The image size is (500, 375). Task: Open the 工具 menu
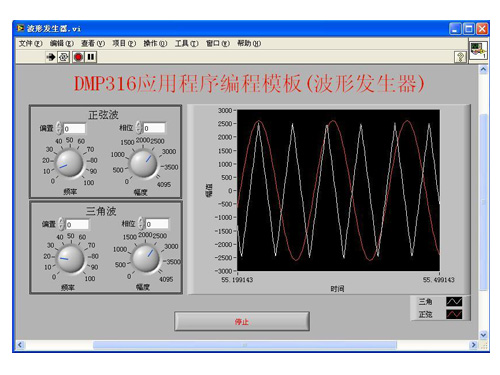coord(186,43)
